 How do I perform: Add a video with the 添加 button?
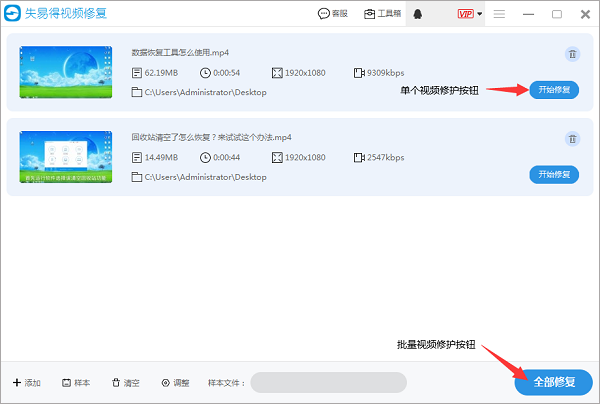click(27, 383)
